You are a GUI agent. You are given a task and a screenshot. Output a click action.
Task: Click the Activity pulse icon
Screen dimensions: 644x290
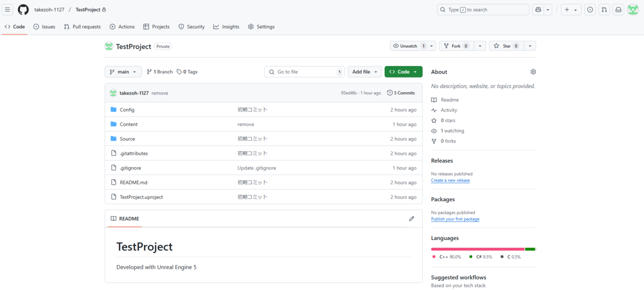434,110
